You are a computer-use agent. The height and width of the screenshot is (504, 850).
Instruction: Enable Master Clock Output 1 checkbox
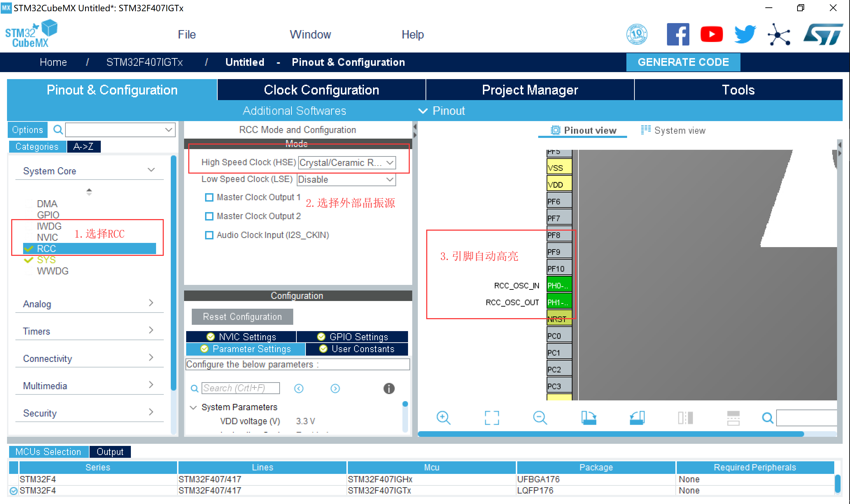(209, 197)
